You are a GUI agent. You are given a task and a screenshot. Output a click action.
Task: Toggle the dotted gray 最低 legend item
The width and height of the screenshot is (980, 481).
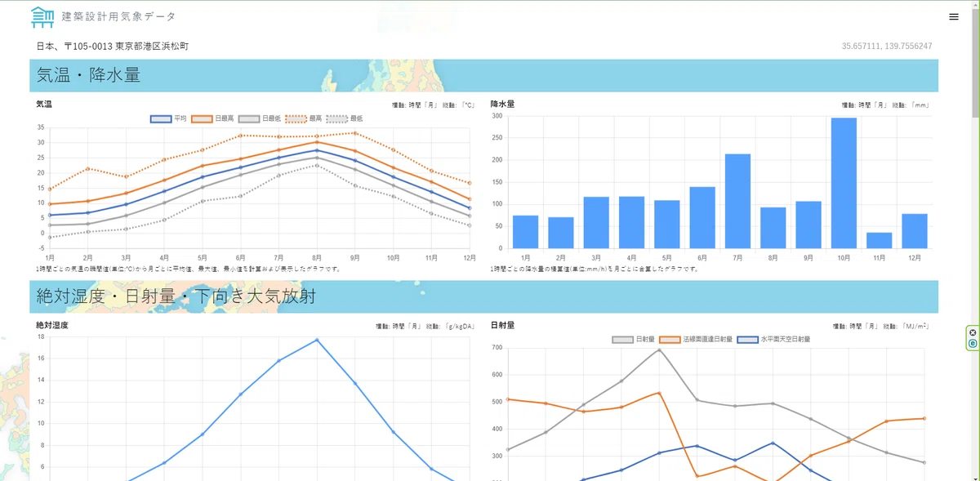click(345, 118)
